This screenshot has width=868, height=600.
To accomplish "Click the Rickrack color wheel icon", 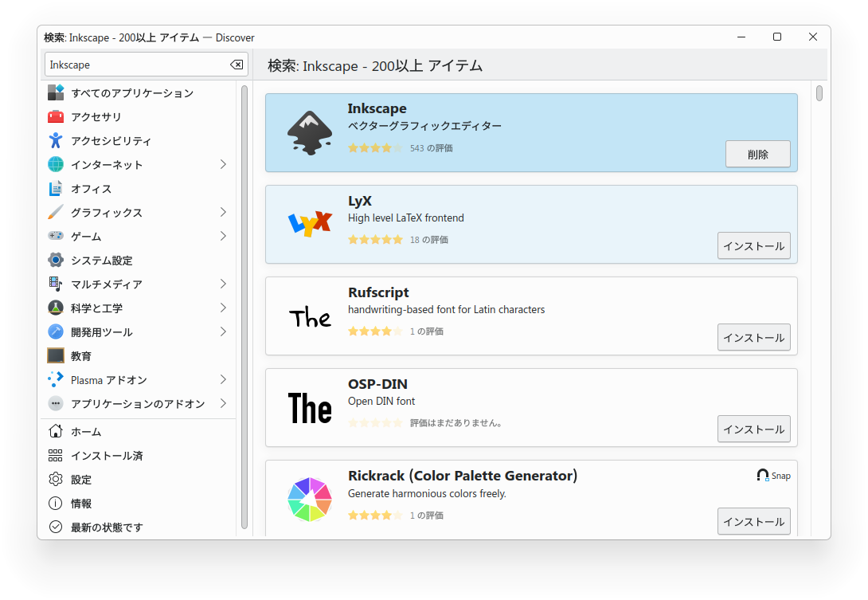I will [x=310, y=500].
